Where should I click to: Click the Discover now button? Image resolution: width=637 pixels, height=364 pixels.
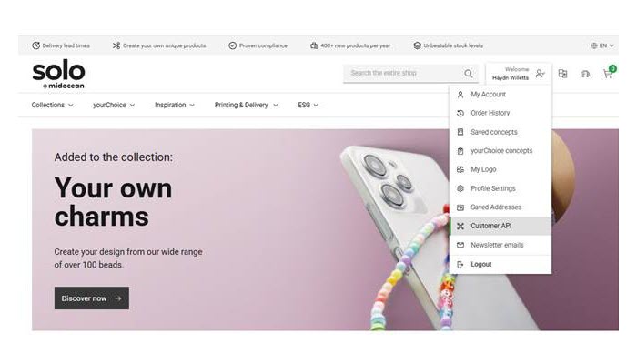point(92,298)
